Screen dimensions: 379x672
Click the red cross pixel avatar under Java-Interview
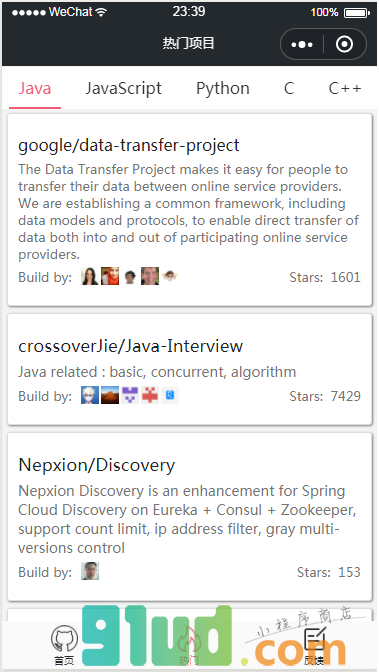pyautogui.click(x=150, y=395)
